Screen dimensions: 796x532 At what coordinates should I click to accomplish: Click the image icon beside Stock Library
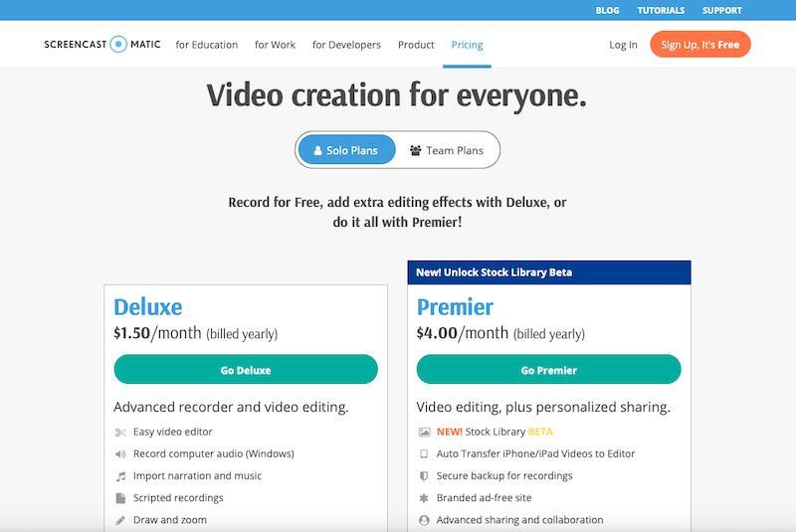424,433
